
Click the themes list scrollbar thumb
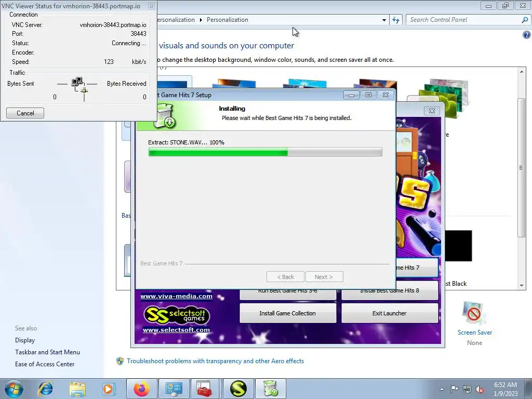point(521,168)
